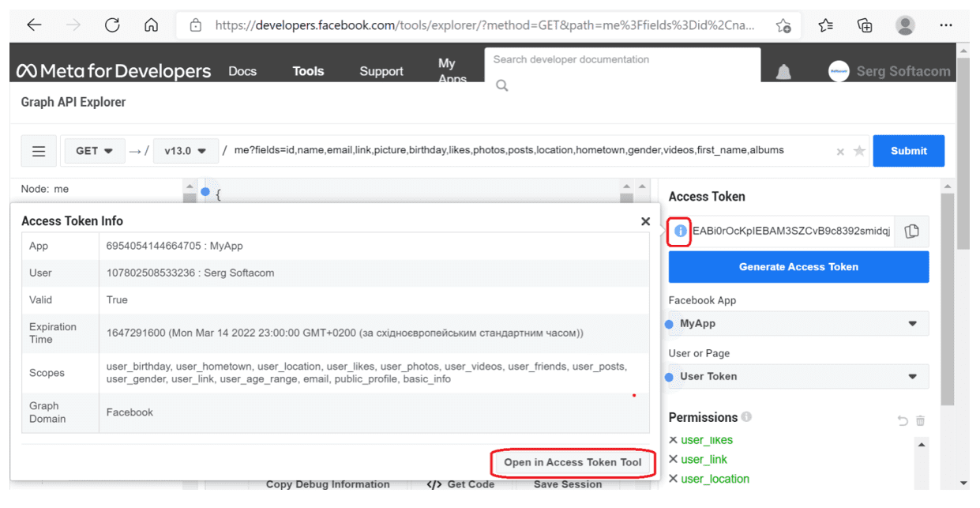Screen dimensions: 980x508
Task: Copy the access token with clipboard icon
Action: coord(911,231)
